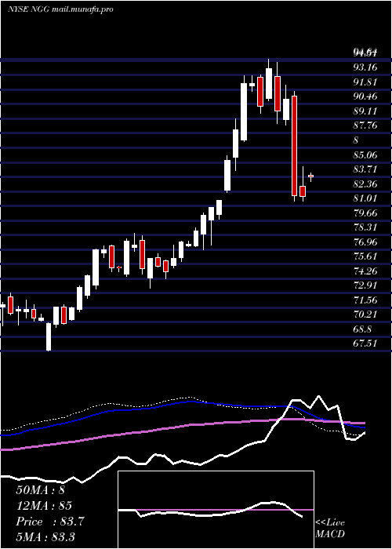Click the 67.51 price axis label
This screenshot has height=549, width=392.
(365, 344)
